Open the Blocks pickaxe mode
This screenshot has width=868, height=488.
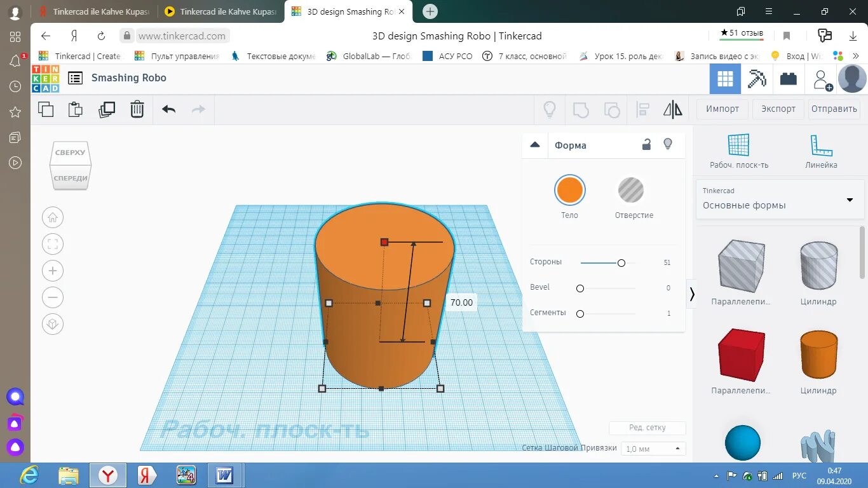tap(757, 79)
